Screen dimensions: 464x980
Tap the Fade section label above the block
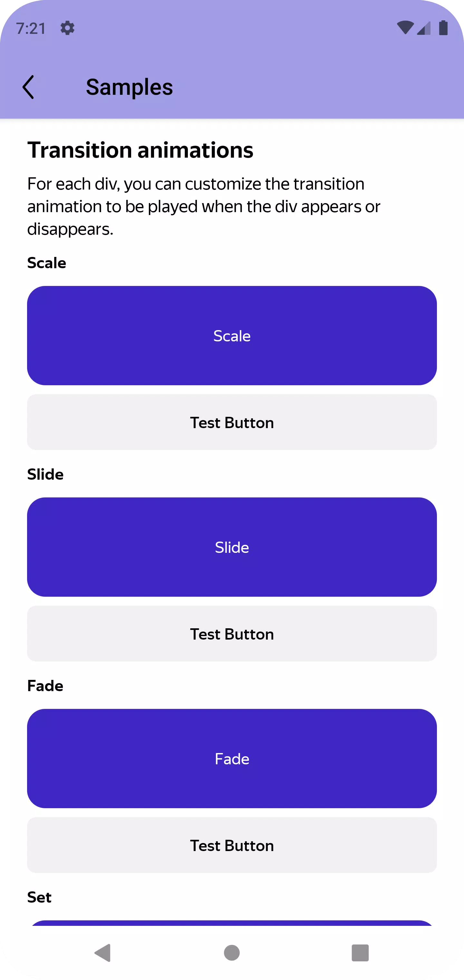click(x=45, y=686)
